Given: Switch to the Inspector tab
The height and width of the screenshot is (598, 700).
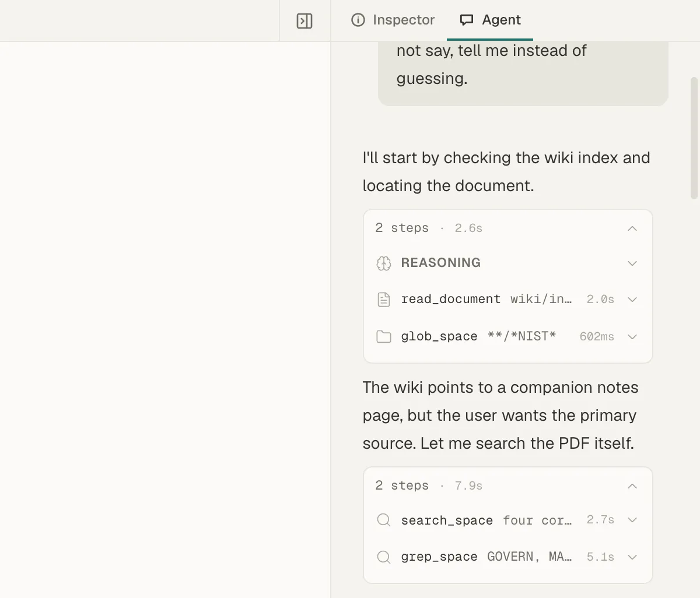Looking at the screenshot, I should [393, 20].
